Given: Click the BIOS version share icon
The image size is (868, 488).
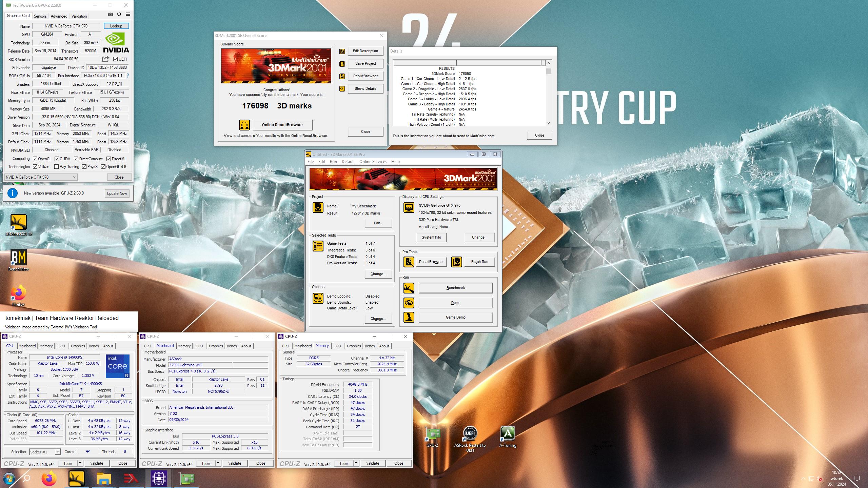Looking at the screenshot, I should tap(105, 59).
